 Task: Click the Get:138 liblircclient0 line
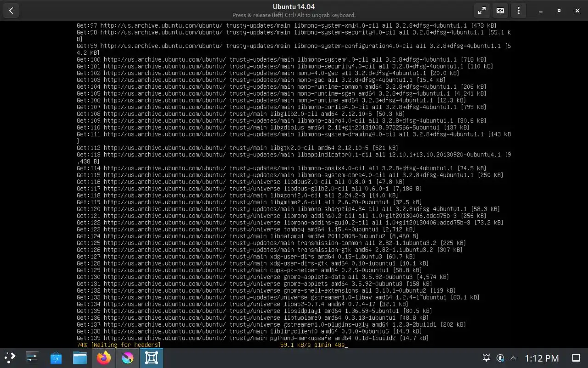tap(249, 331)
